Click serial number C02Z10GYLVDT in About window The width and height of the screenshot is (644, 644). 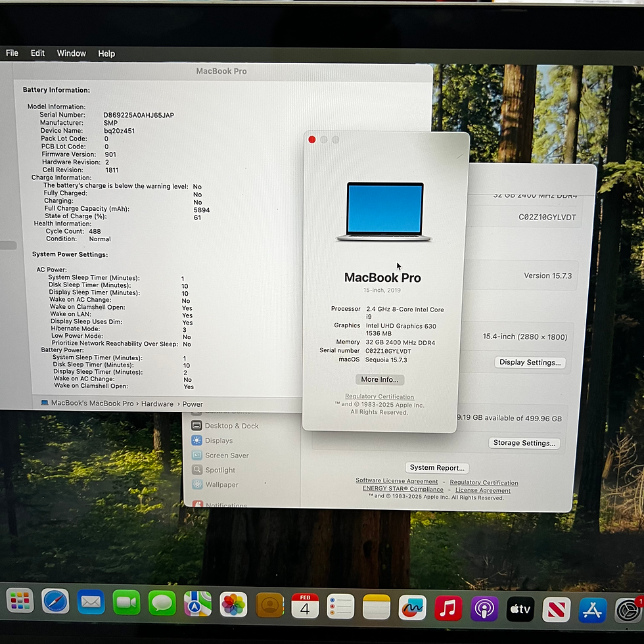(x=388, y=351)
